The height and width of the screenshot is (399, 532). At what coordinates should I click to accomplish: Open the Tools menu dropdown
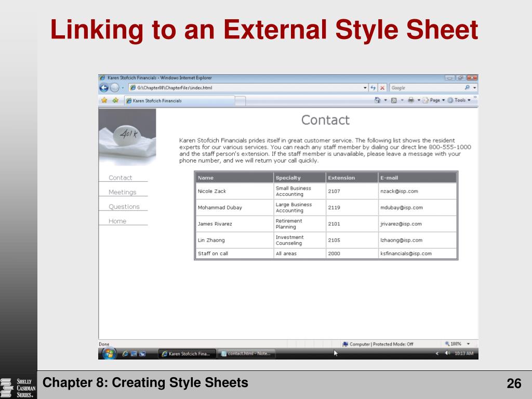pyautogui.click(x=459, y=100)
